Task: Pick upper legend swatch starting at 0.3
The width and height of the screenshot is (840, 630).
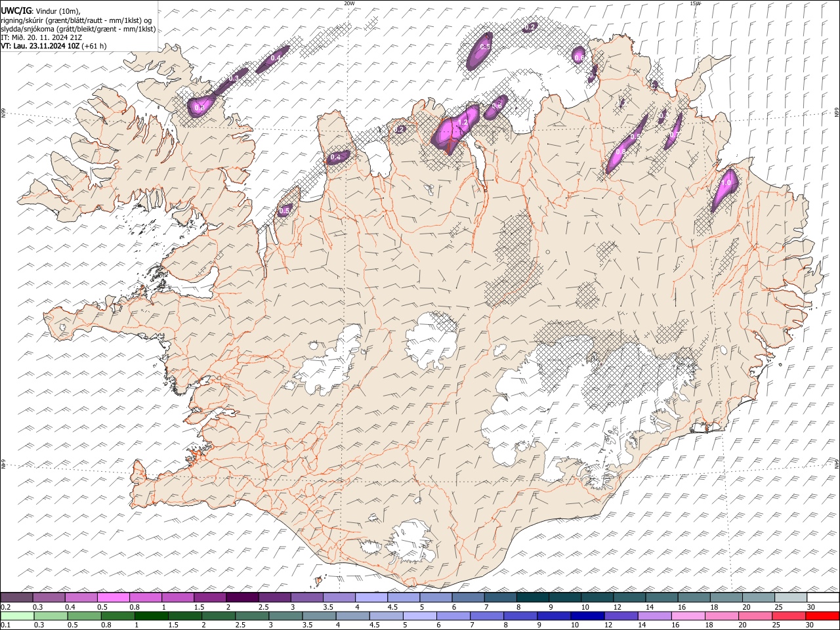Action: (x=49, y=598)
